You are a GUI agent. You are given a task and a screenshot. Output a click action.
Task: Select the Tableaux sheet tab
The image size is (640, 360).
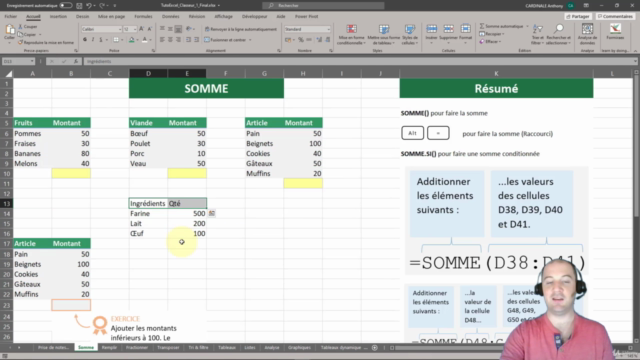pos(227,347)
